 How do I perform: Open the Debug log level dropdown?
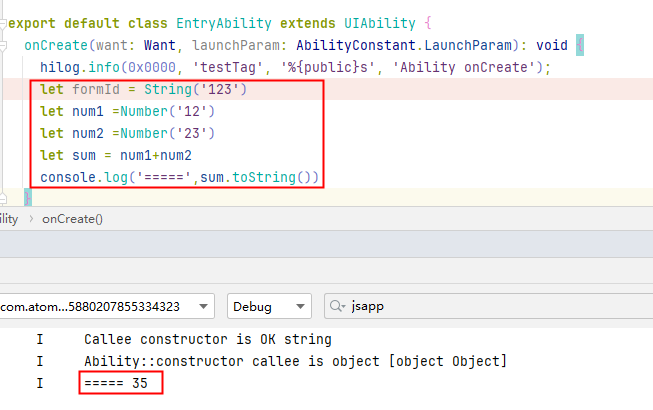(x=267, y=306)
